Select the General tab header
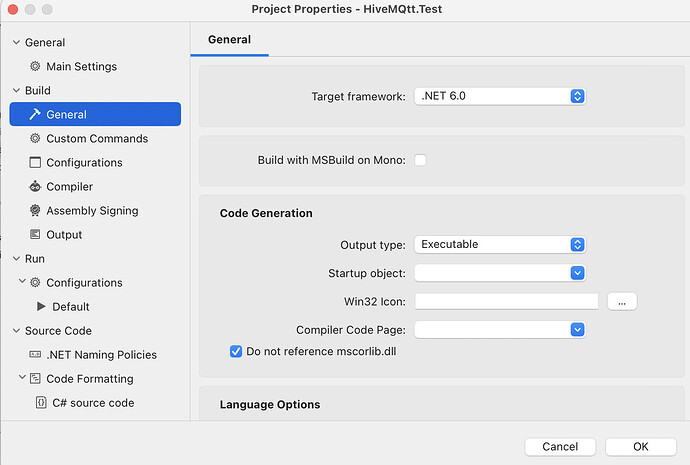The image size is (690, 465). point(229,40)
